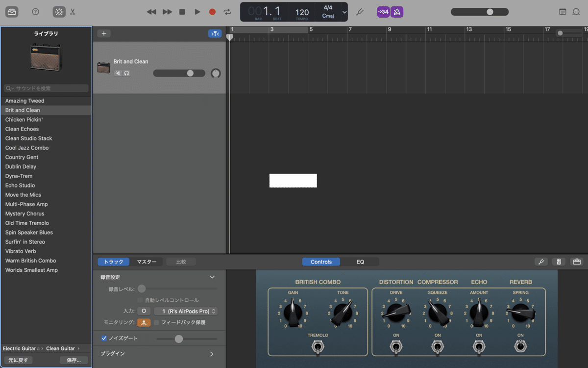588x368 pixels.
Task: Toggle the Library panel button
Action: 12,12
